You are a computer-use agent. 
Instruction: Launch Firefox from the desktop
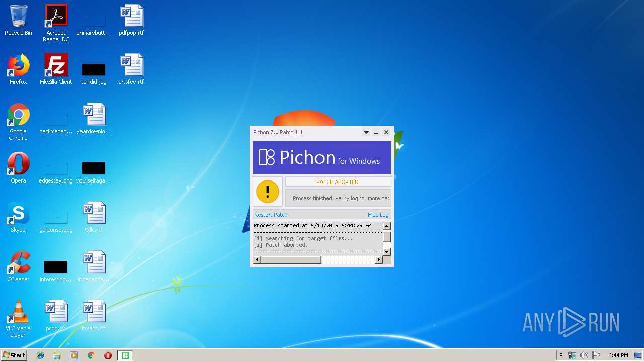[18, 69]
